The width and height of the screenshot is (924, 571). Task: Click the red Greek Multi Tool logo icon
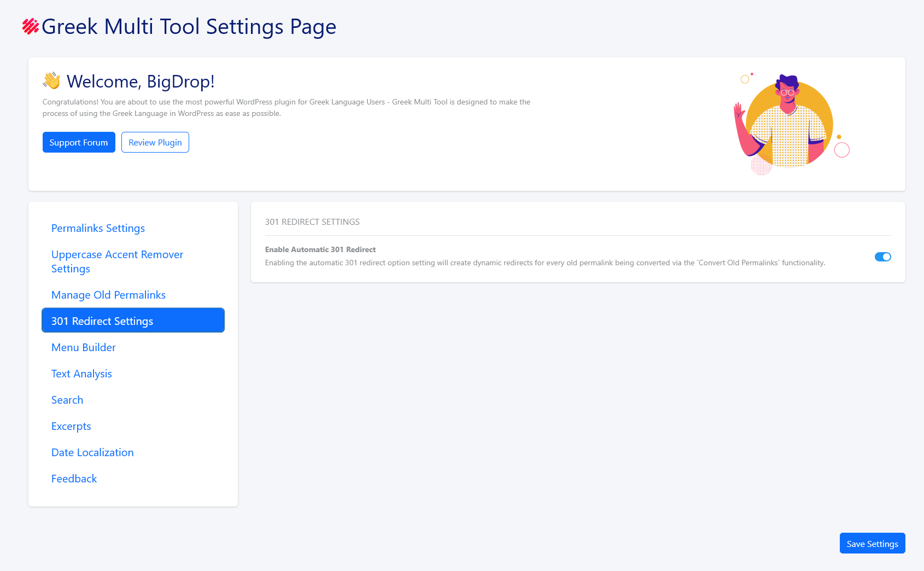(30, 26)
